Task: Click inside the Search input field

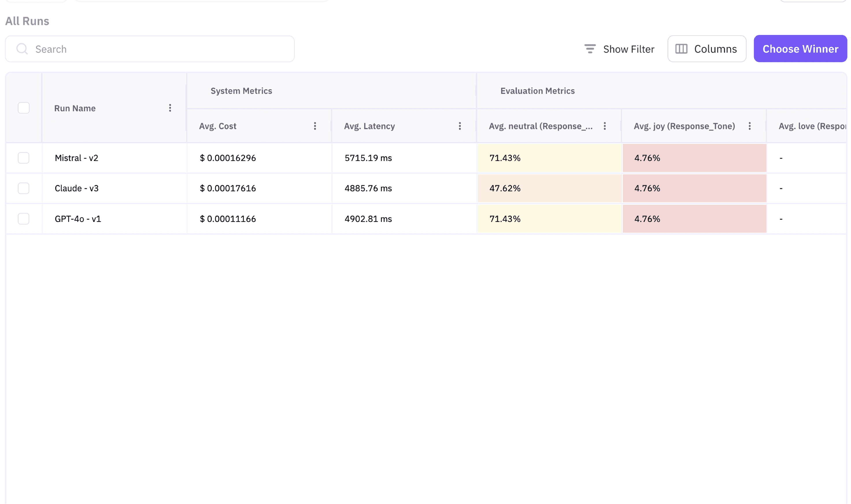Action: point(136,49)
